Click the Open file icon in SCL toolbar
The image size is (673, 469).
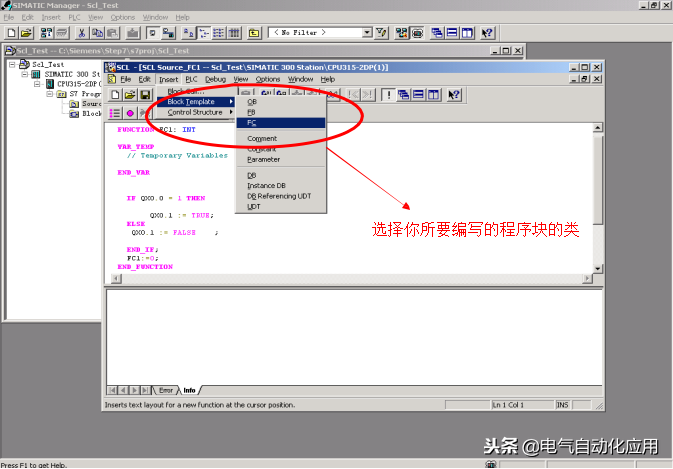(130, 95)
